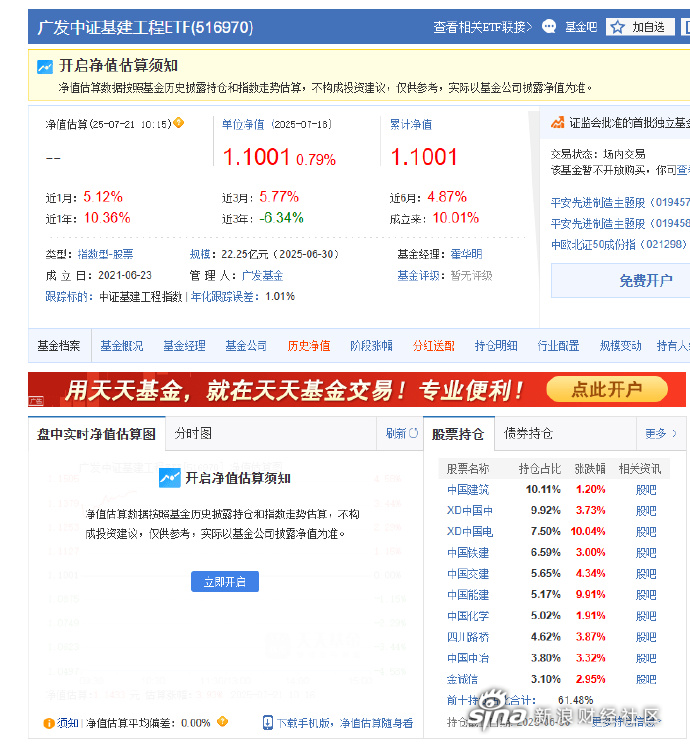The width and height of the screenshot is (690, 748).
Task: Click the orange icon before 证监会批准的首批独立基金
Action: pyautogui.click(x=557, y=123)
